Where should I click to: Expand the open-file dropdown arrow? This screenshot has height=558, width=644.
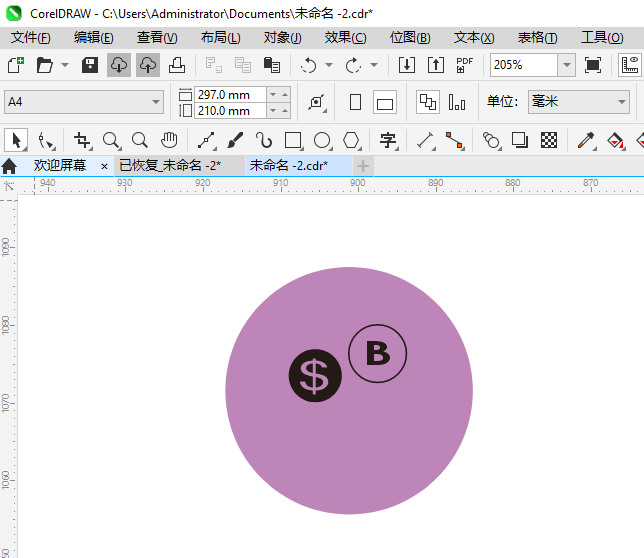tap(65, 65)
